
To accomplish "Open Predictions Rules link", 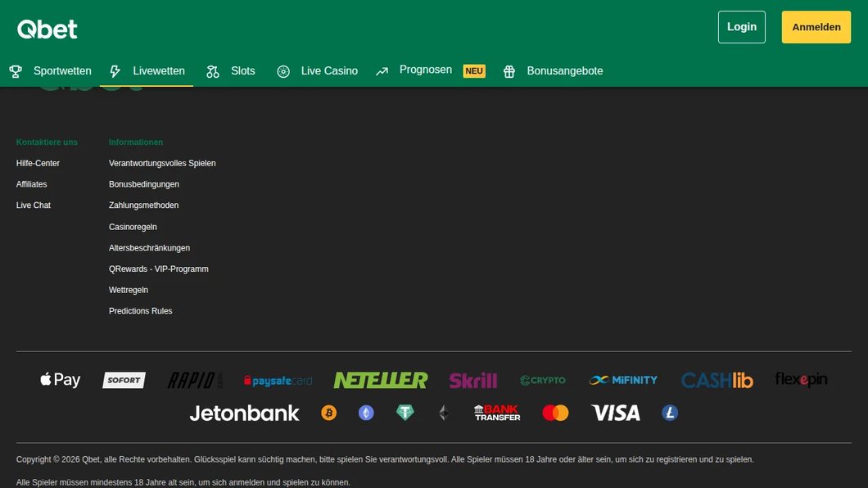I will click(x=141, y=311).
